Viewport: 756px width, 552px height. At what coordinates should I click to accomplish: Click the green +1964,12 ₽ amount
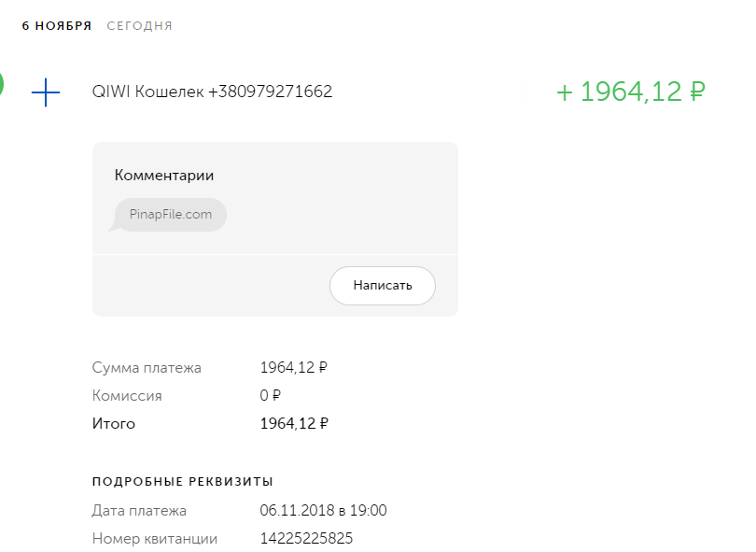coord(630,92)
